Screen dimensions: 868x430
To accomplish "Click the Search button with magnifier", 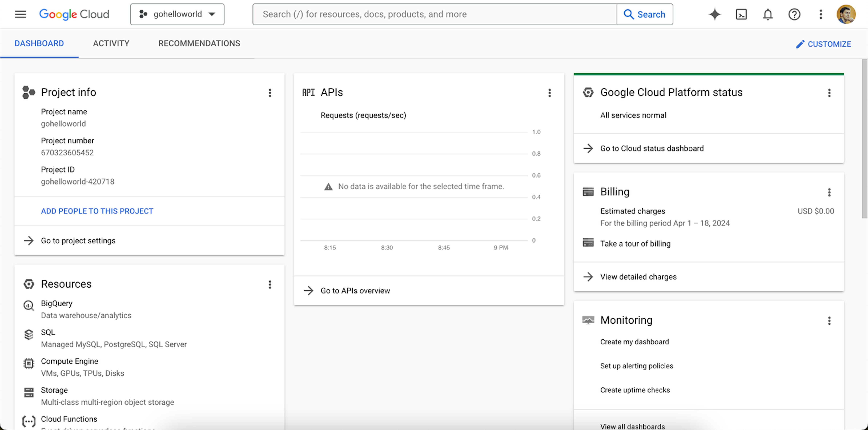I will 645,14.
